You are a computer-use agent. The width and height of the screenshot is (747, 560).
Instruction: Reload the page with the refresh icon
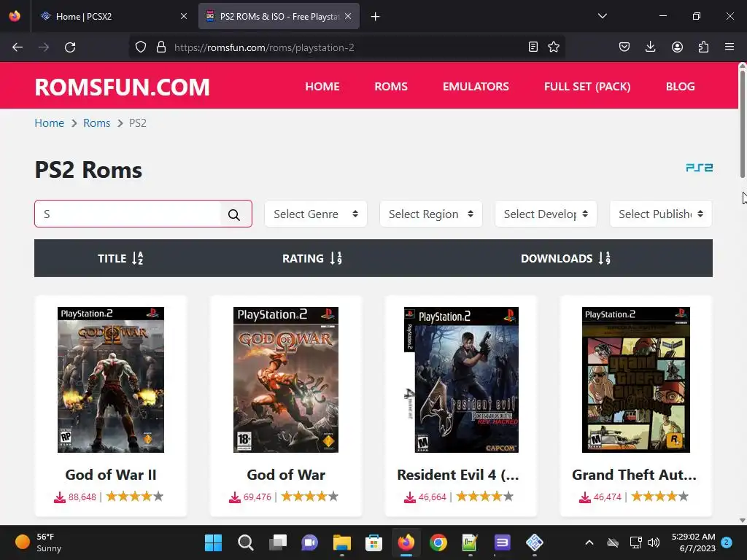[70, 47]
